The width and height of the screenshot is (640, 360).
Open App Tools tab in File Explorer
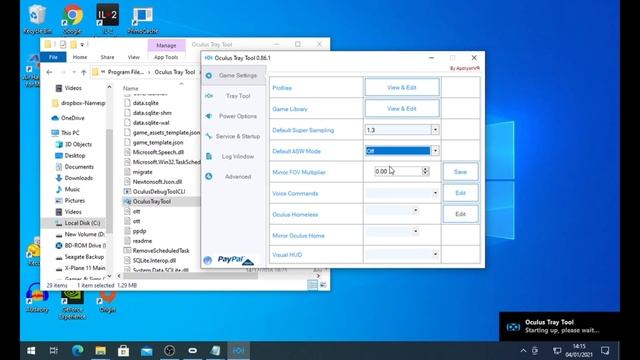[166, 57]
